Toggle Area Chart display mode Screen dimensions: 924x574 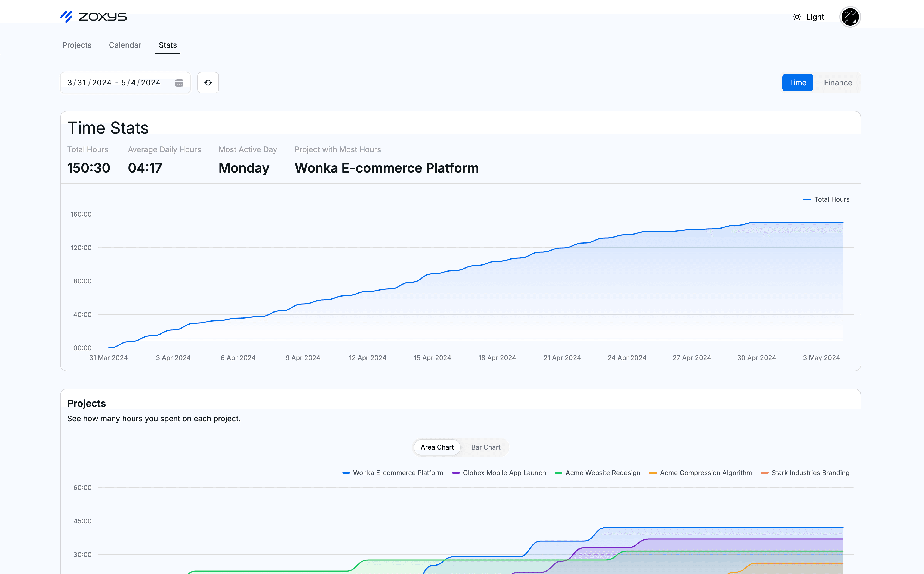pyautogui.click(x=437, y=447)
